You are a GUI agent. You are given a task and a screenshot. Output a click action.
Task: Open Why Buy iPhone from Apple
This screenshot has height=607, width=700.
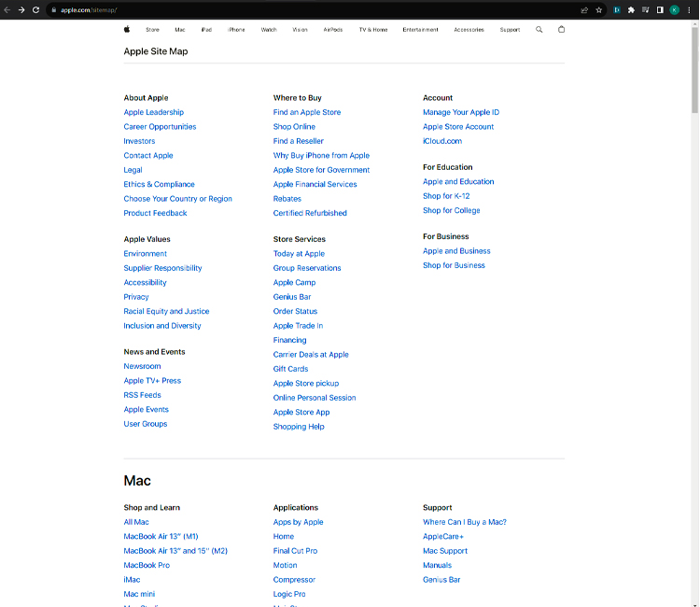tap(321, 155)
